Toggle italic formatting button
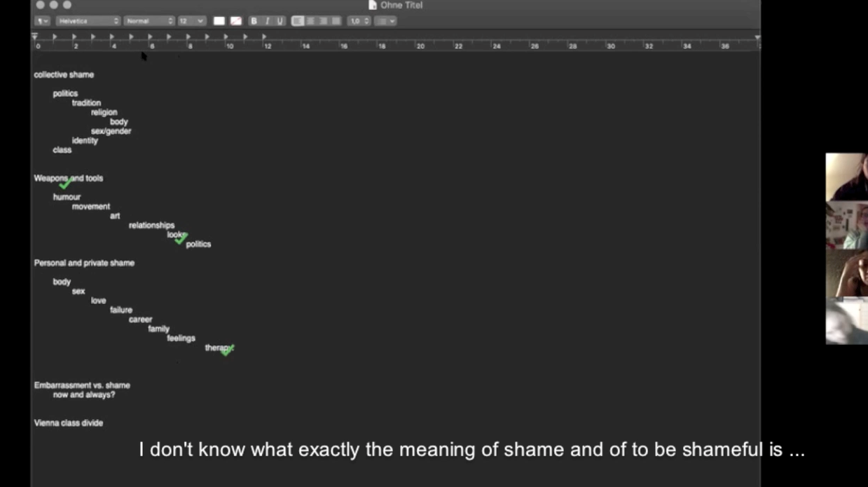Screen dimensions: 868x487 (x=267, y=21)
